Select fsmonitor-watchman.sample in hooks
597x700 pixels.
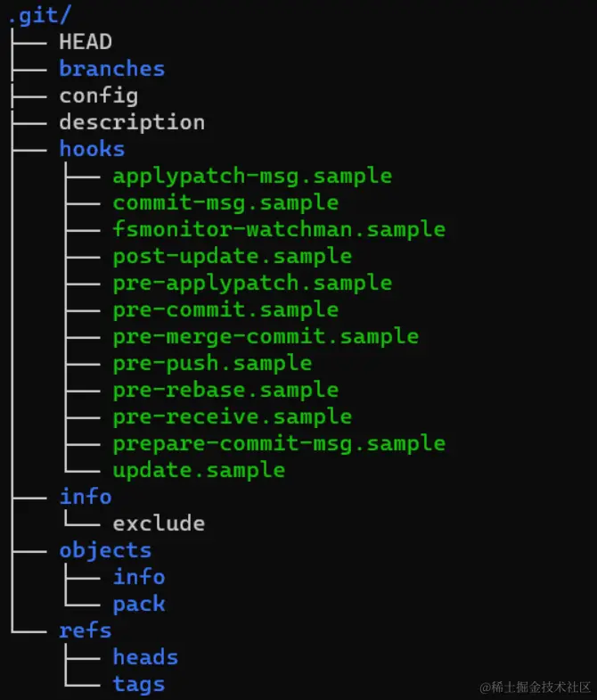(x=279, y=229)
